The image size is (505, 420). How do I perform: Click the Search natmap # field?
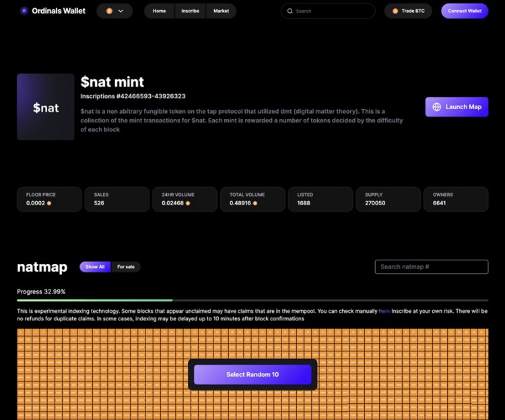[431, 267]
